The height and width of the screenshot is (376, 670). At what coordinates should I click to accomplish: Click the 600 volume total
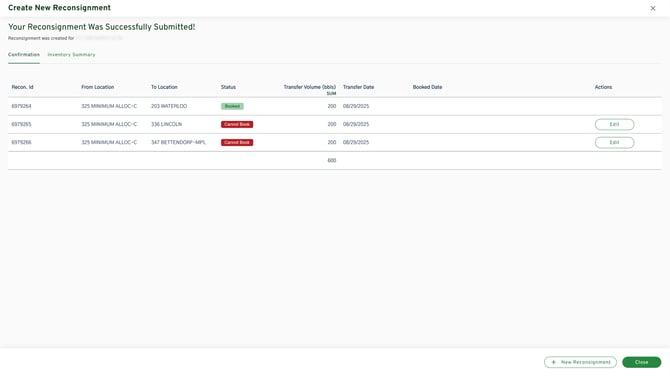click(332, 161)
